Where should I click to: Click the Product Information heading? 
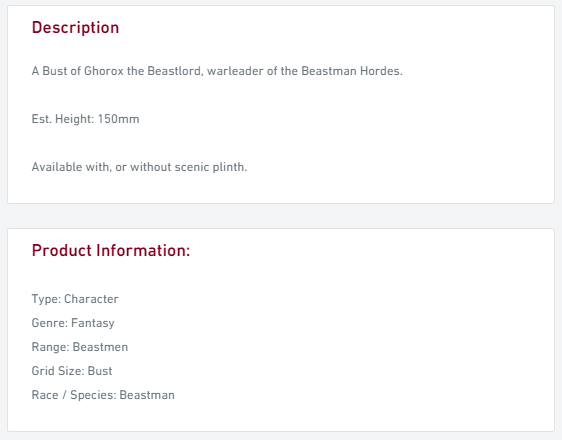111,250
